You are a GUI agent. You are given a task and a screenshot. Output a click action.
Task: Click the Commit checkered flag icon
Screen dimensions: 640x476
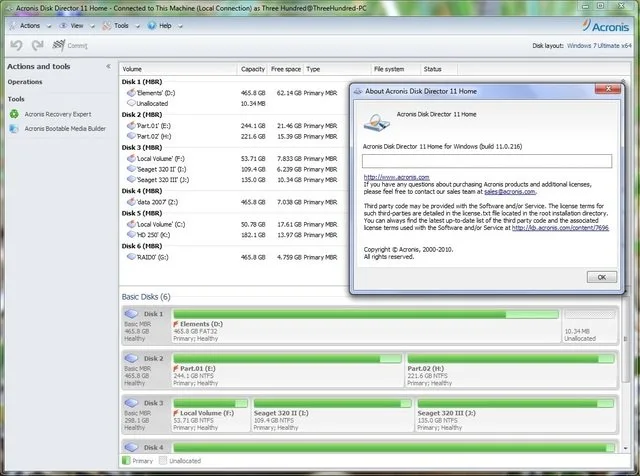coord(58,45)
